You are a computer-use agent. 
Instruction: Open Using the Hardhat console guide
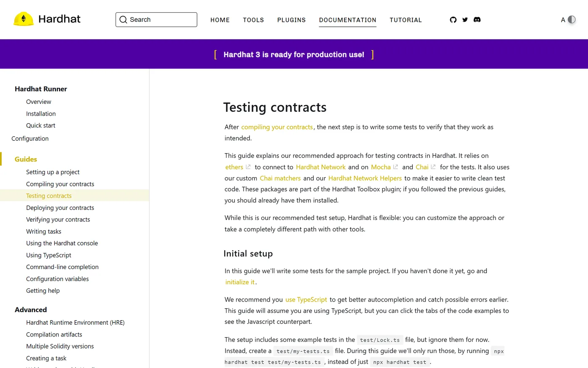pos(62,243)
